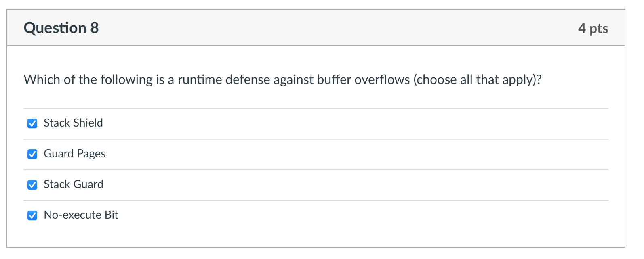Click the blue checkmark beside No-execute Bit
This screenshot has height=259, width=644.
pyautogui.click(x=32, y=215)
